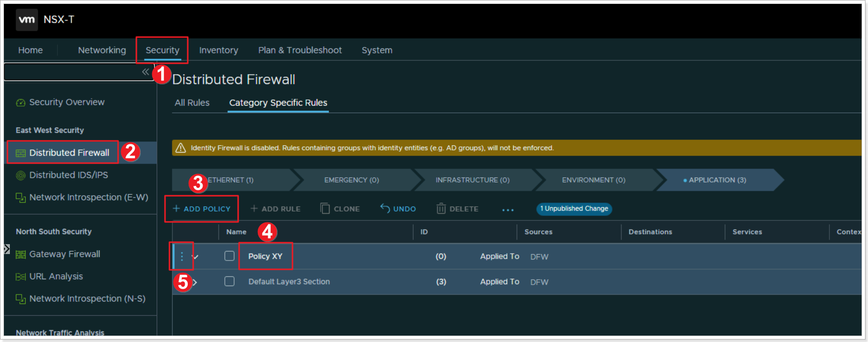This screenshot has height=342, width=868.
Task: Click the ADD POLICY button
Action: pyautogui.click(x=202, y=209)
